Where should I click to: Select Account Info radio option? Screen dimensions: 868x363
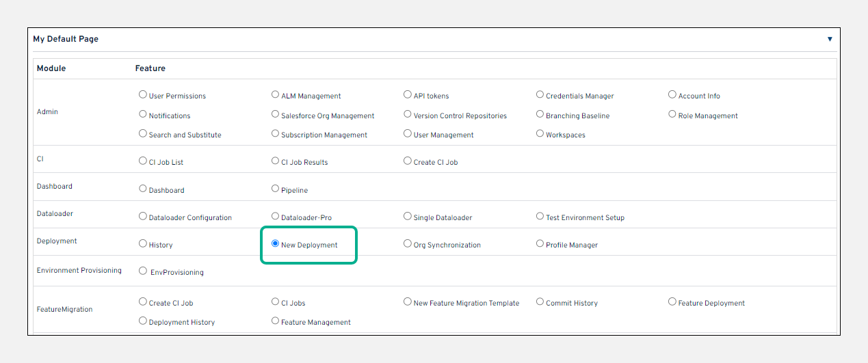point(672,95)
